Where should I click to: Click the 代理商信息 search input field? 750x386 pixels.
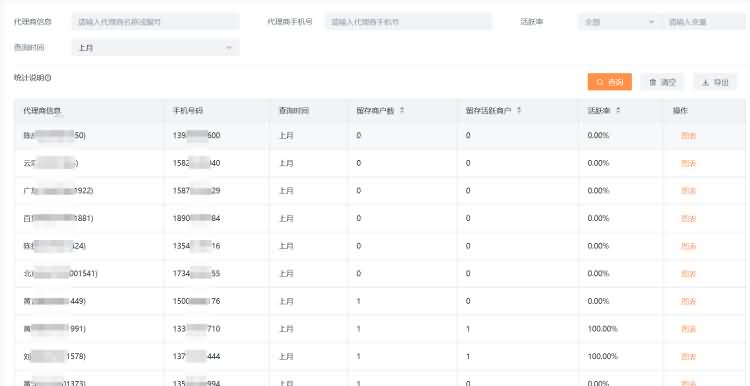point(155,22)
